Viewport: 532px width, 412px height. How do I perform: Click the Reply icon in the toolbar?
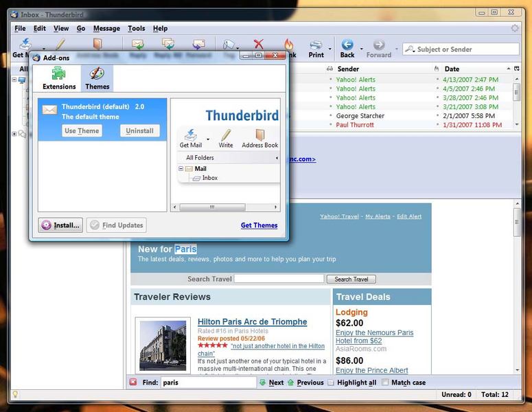tap(138, 44)
